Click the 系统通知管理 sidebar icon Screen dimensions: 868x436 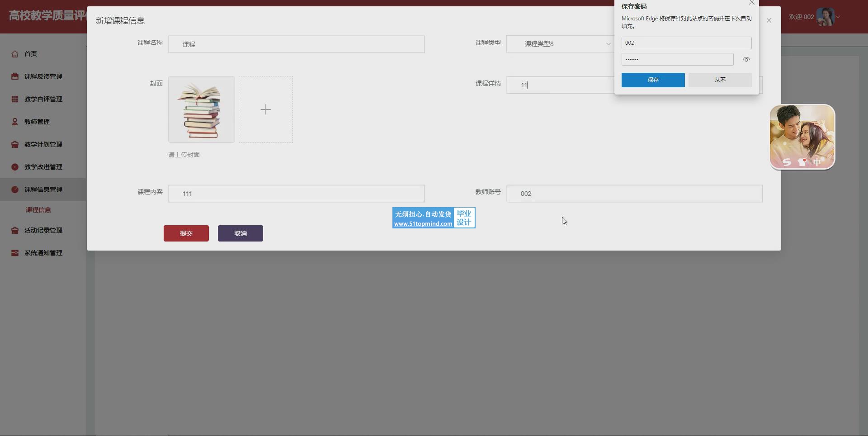click(15, 253)
